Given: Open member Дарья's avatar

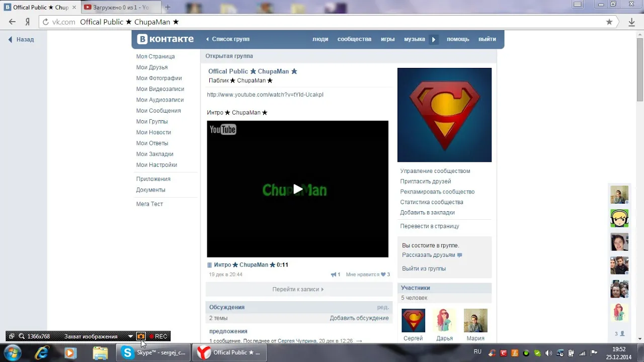Looking at the screenshot, I should 444,320.
